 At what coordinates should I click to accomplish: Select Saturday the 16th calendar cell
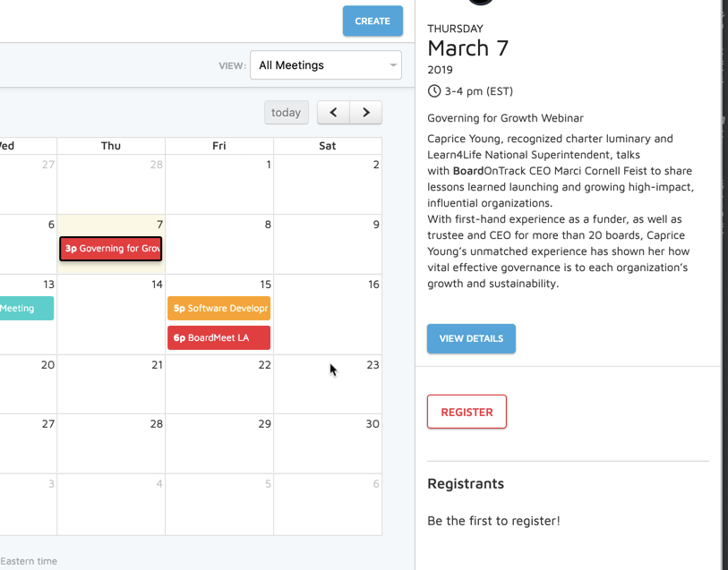pos(328,318)
